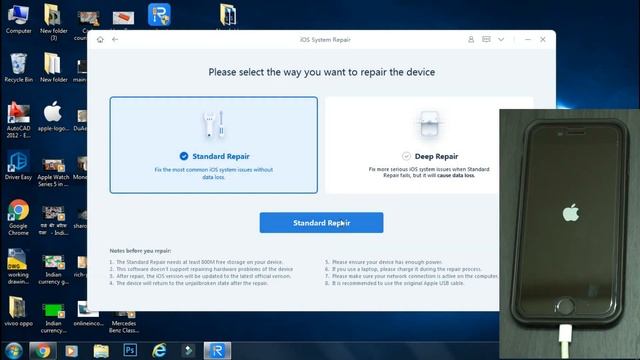The width and height of the screenshot is (640, 360).
Task: Open the media player taskbar icon
Action: click(71, 351)
